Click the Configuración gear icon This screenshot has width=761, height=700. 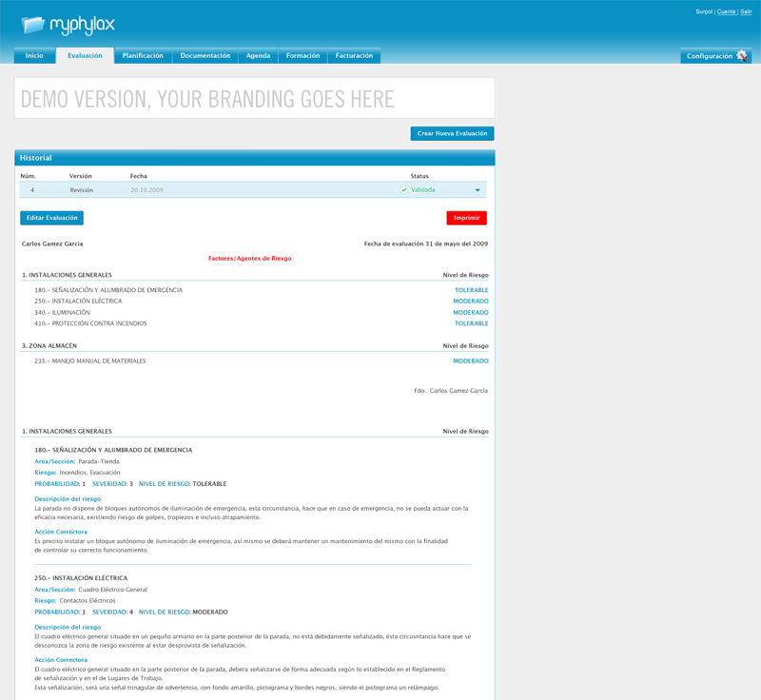(742, 56)
